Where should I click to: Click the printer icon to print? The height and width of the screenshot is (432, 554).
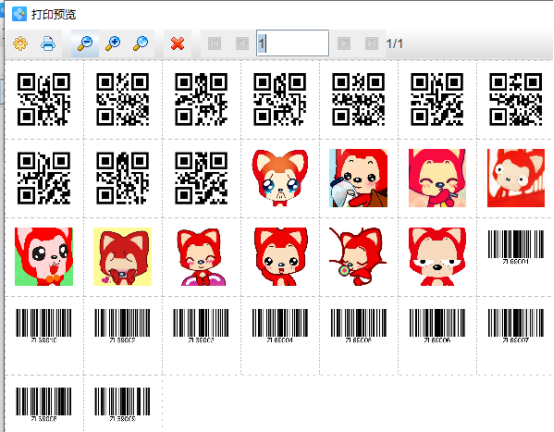tap(48, 43)
